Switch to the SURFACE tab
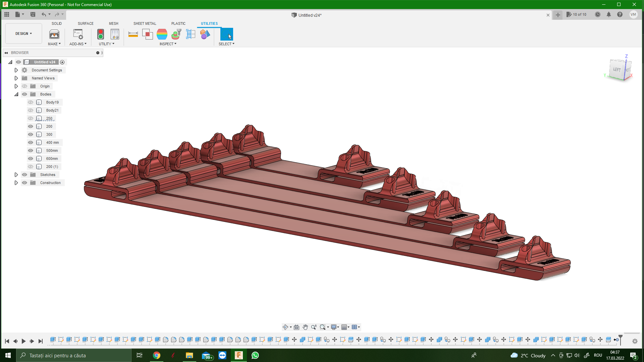The height and width of the screenshot is (362, 644). click(x=86, y=23)
